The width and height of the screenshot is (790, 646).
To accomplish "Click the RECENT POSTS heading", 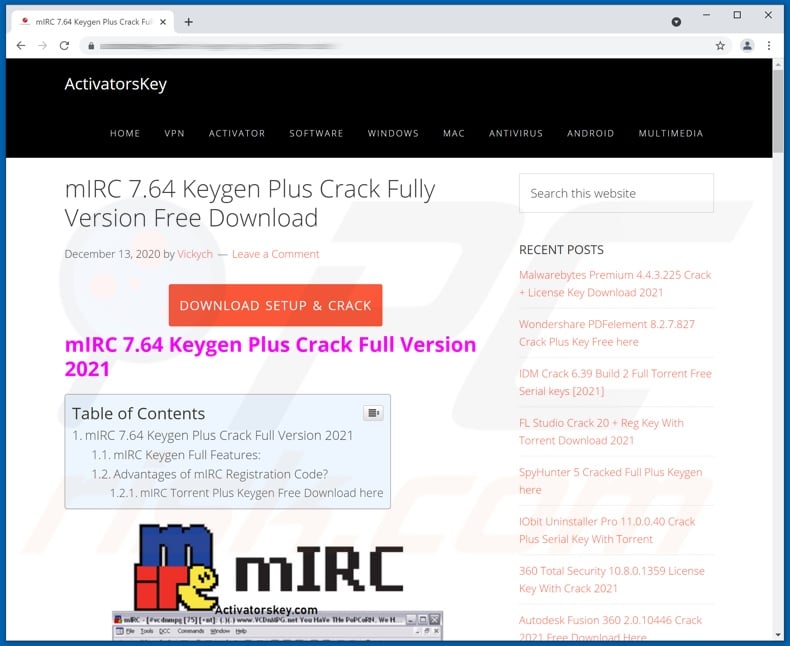I will coord(561,249).
